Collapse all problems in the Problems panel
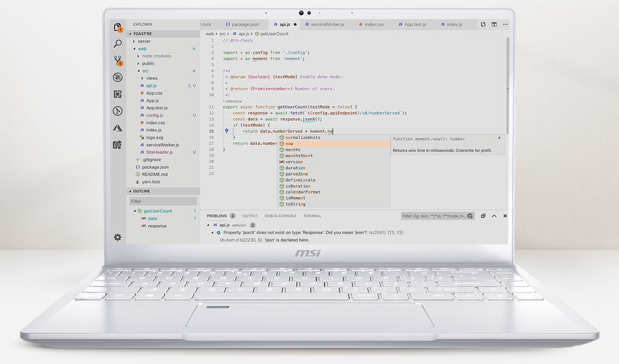The height and width of the screenshot is (364, 619). click(x=483, y=216)
